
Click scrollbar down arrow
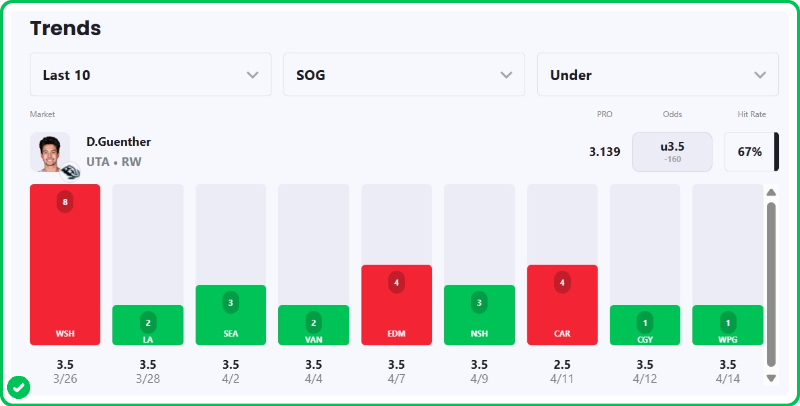(771, 378)
